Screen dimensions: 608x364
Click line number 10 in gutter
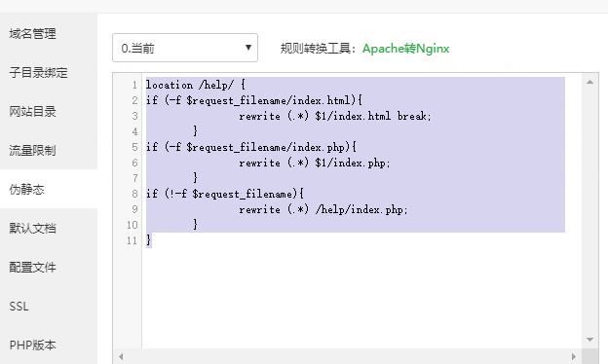[133, 225]
